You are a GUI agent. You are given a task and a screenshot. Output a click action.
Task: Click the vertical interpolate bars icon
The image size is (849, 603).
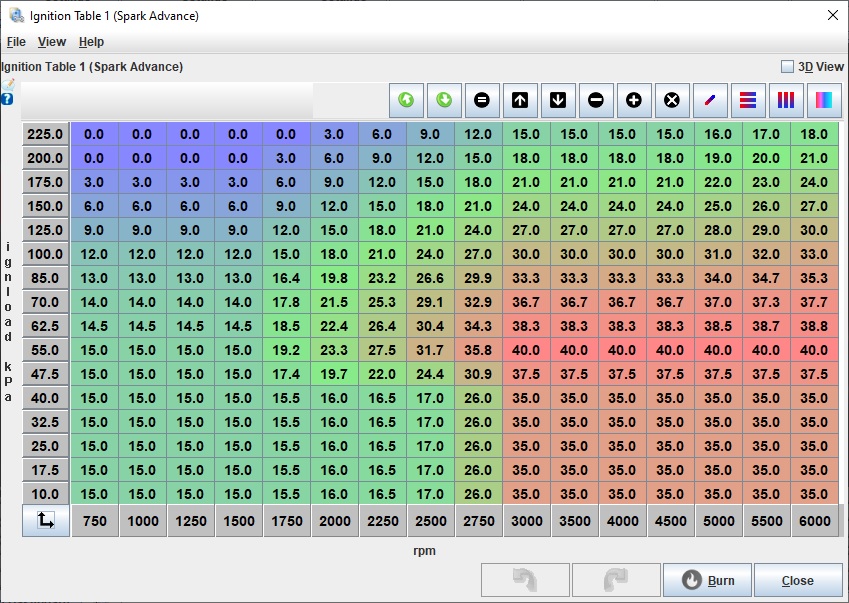coord(786,100)
